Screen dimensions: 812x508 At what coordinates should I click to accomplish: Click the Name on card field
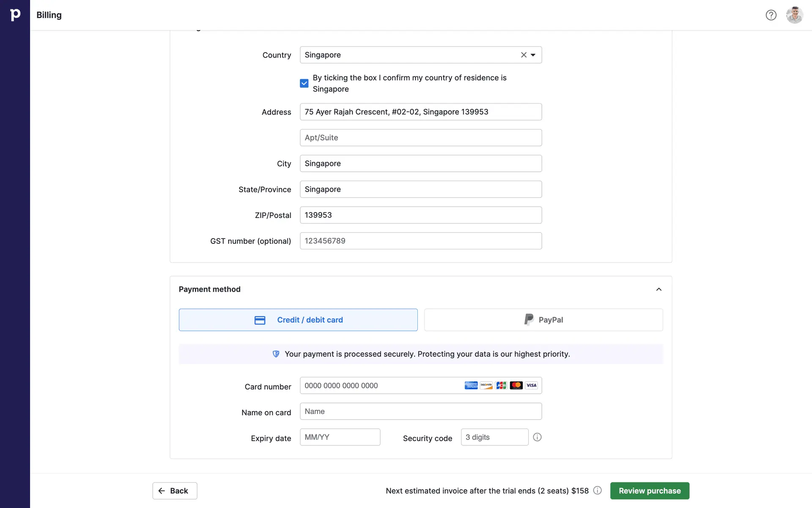421,411
